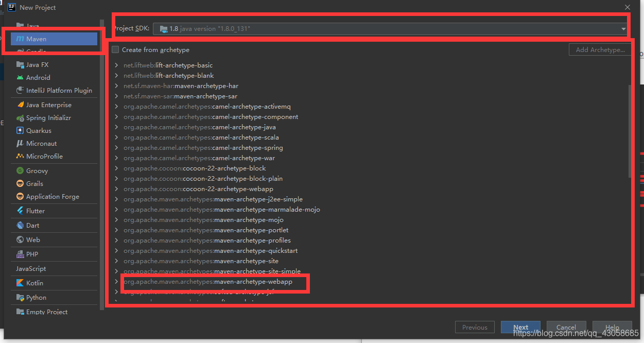This screenshot has height=343, width=644.
Task: Click archetype list vertical scrollbar
Action: click(630, 131)
